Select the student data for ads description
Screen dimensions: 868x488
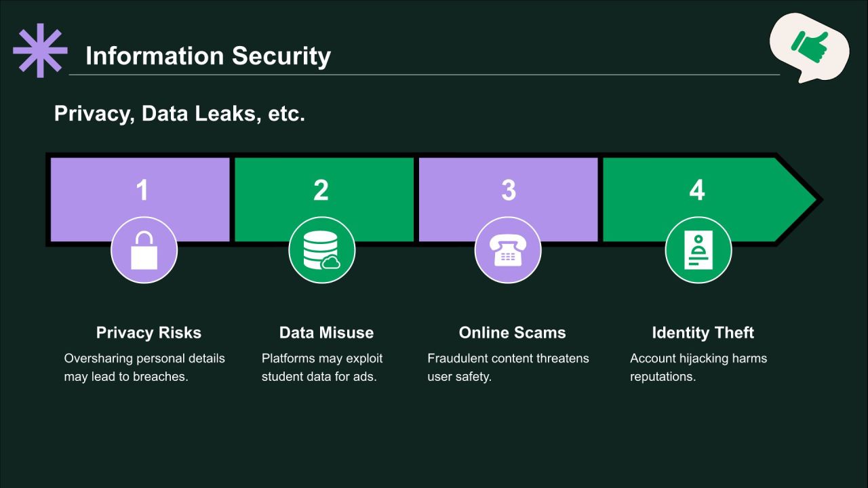click(322, 367)
